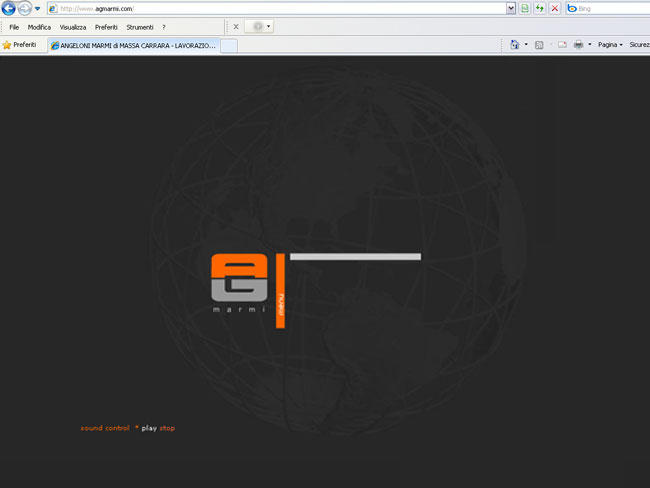Click the Refresh page icon

(x=540, y=8)
